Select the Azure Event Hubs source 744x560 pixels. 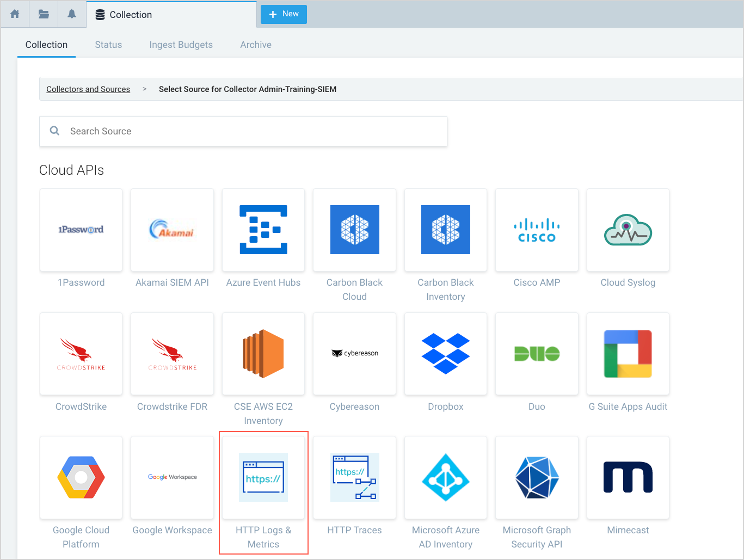(263, 230)
